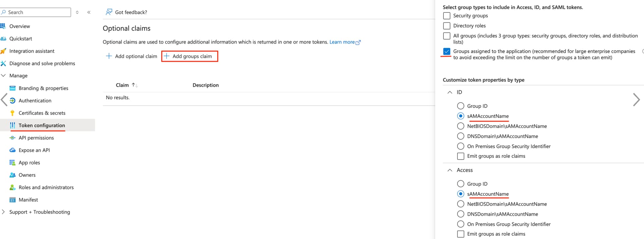
Task: Select DNSDomain\sAMAccountName under ID
Action: tap(461, 136)
